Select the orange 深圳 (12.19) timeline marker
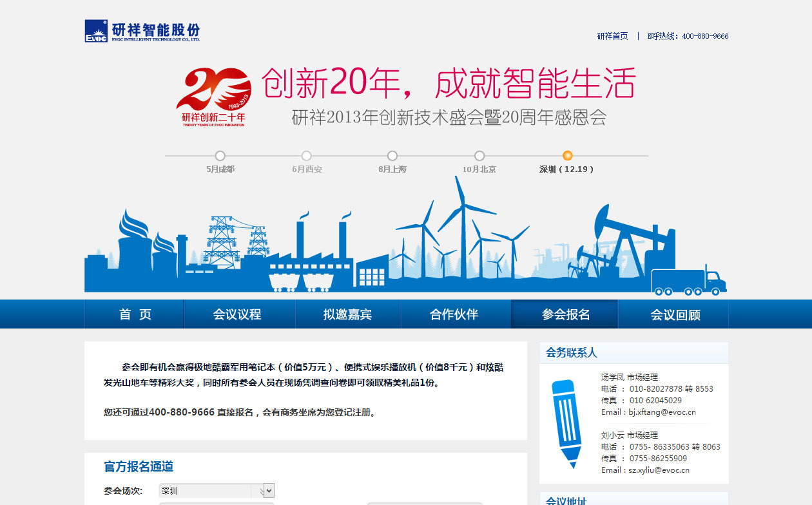 [567, 155]
